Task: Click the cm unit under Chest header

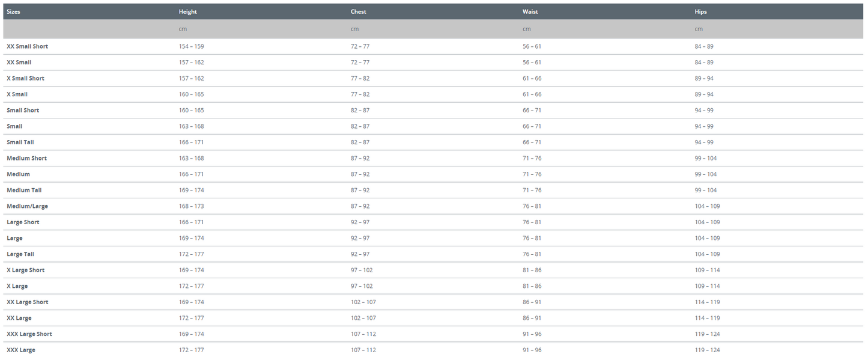Action: point(354,29)
